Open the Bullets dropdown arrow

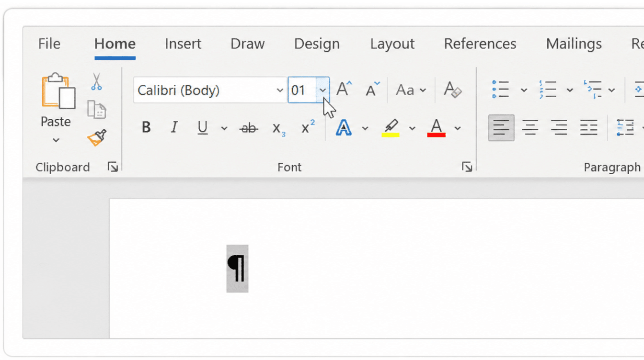coord(524,90)
